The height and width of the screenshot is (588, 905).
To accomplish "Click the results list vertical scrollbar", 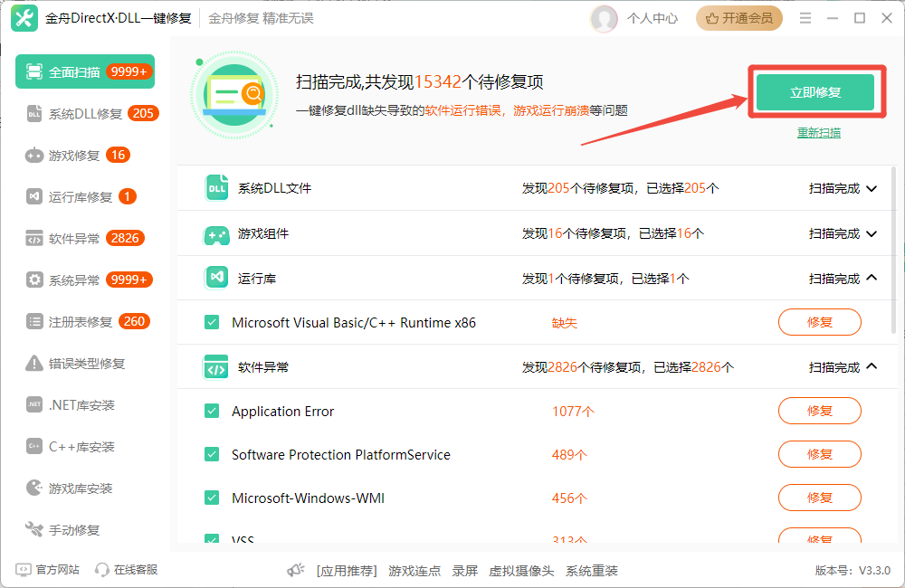I will [893, 251].
